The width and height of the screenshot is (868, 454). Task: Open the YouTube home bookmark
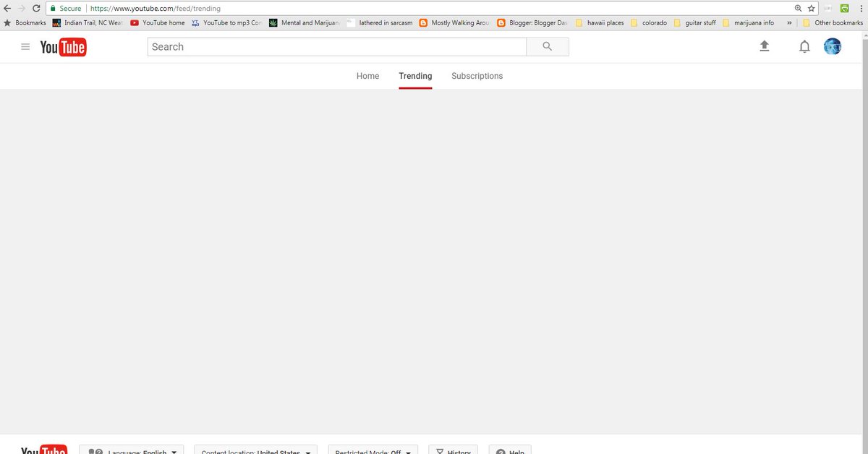tap(158, 22)
